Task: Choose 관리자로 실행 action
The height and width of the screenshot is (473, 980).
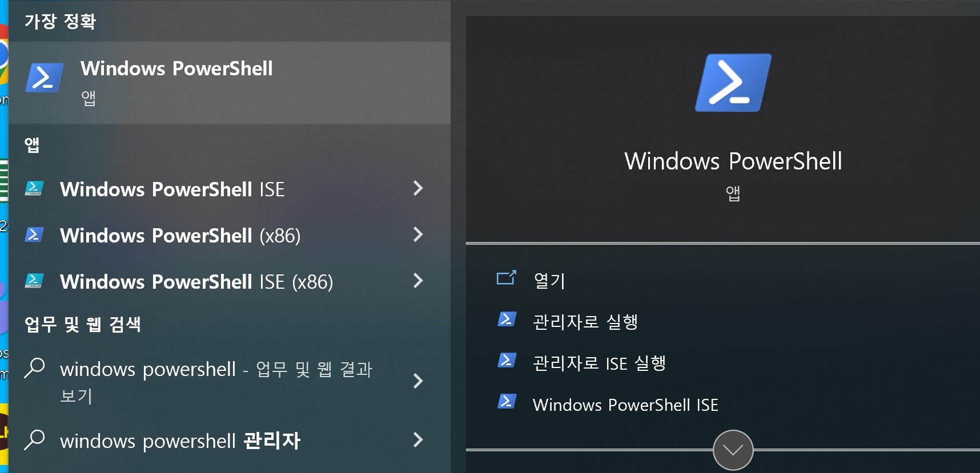Action: pos(585,322)
